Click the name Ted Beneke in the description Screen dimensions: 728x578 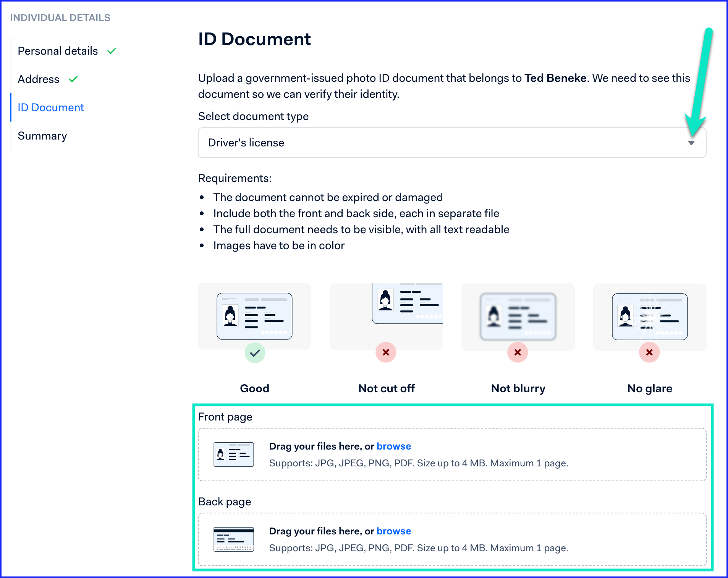[x=555, y=78]
